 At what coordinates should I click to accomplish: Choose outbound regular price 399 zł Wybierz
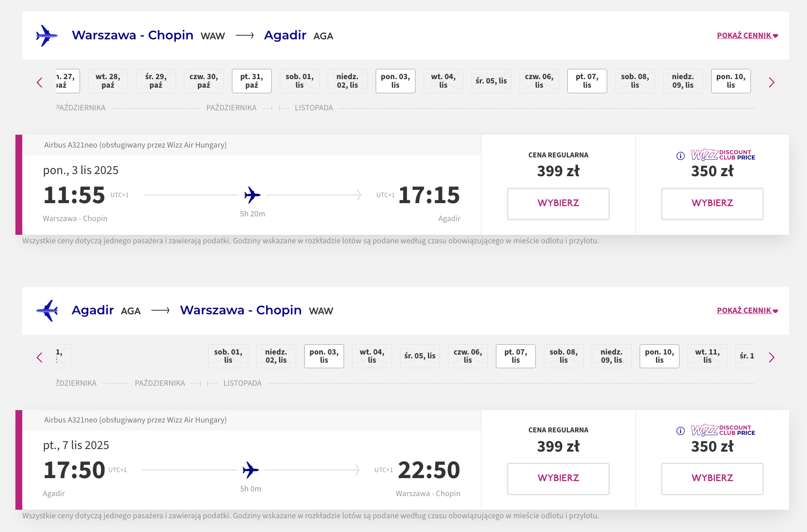558,204
